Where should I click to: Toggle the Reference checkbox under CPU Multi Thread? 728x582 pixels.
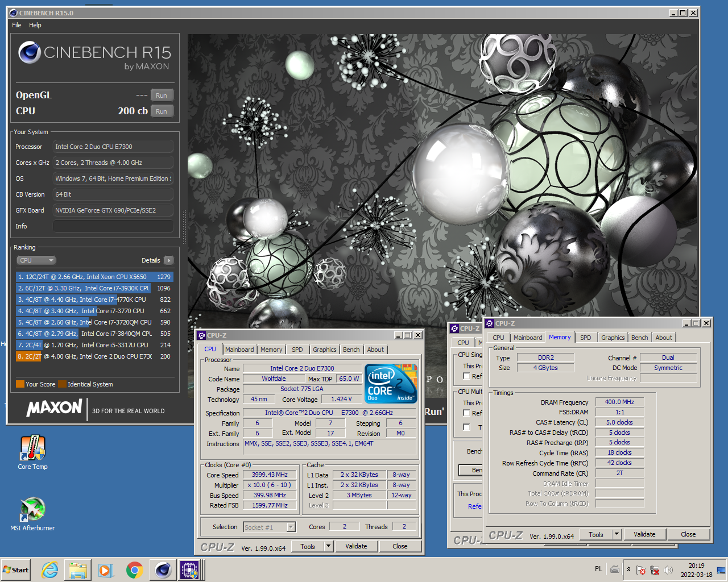(x=467, y=413)
